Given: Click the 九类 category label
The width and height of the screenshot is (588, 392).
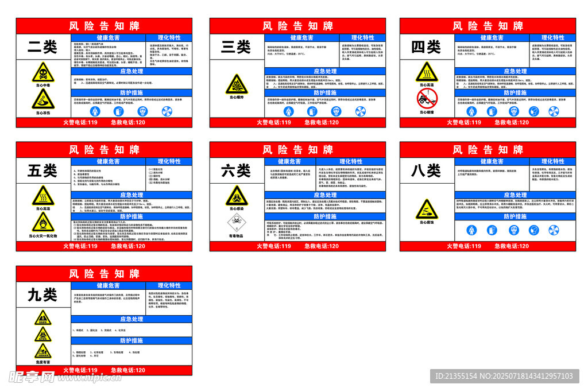Looking at the screenshot, I should [43, 295].
